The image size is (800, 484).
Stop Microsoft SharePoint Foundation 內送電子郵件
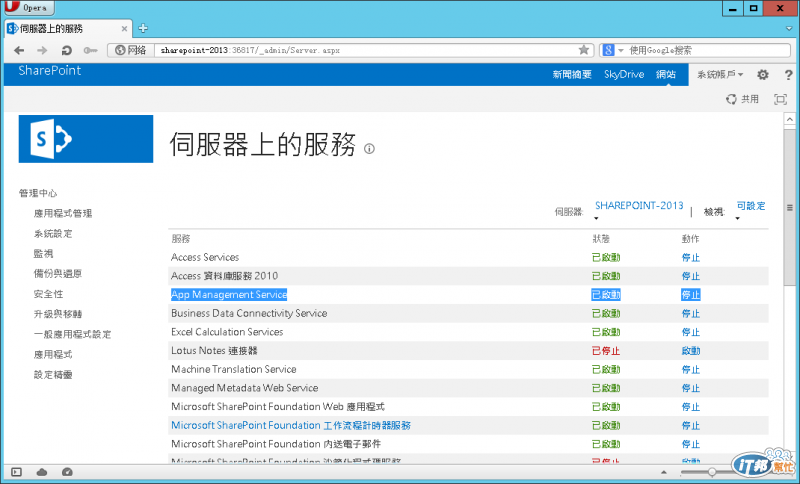point(691,444)
